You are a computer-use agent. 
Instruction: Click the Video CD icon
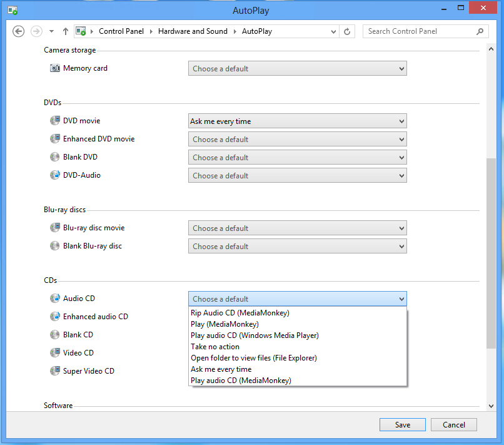pyautogui.click(x=55, y=353)
